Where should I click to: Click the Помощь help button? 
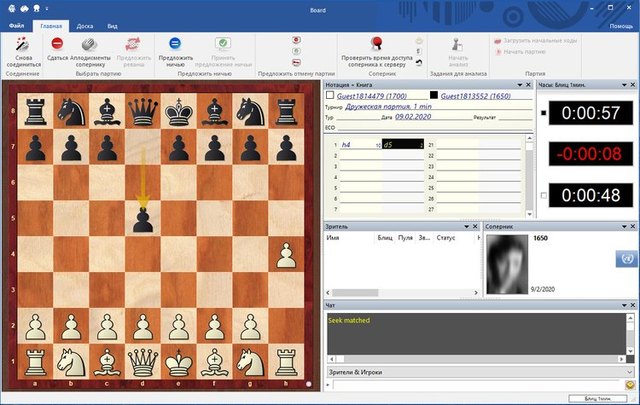[x=620, y=26]
